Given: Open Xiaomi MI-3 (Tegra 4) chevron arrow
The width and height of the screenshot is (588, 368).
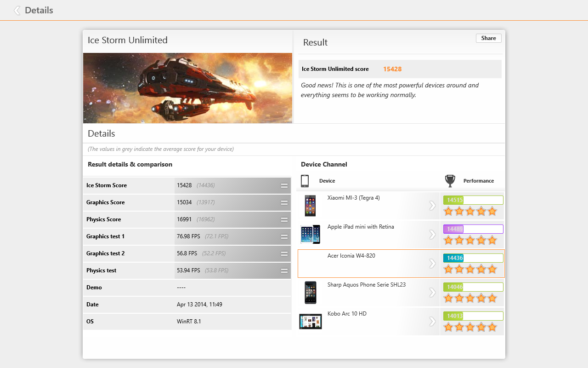Looking at the screenshot, I should click(432, 206).
